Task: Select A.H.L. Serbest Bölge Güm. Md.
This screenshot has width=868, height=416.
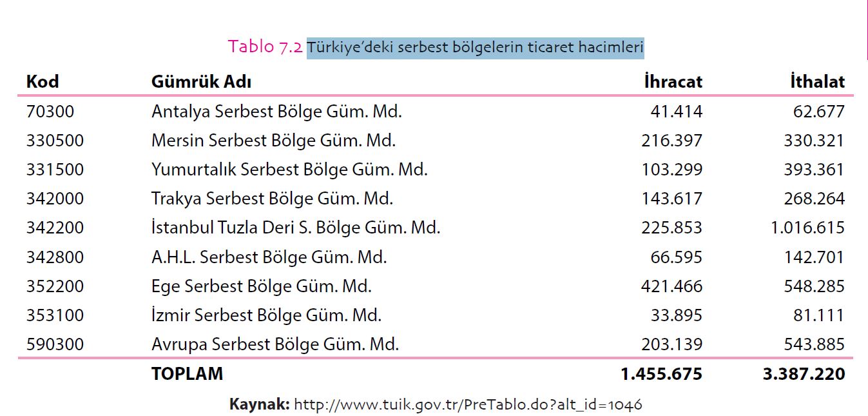Action: 269,257
